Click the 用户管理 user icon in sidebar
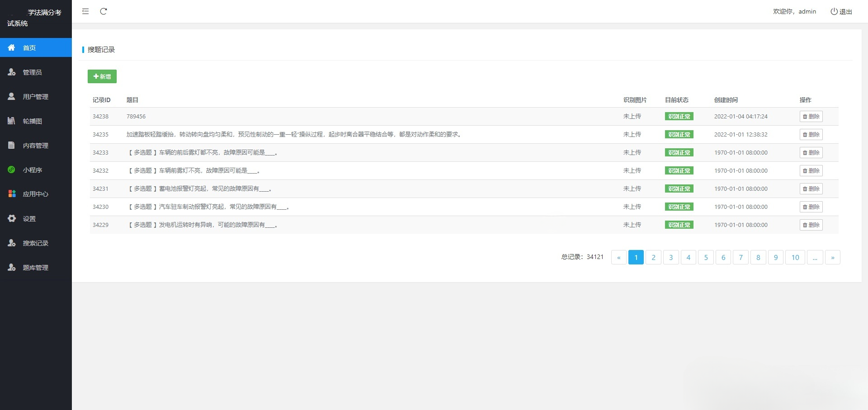 12,96
